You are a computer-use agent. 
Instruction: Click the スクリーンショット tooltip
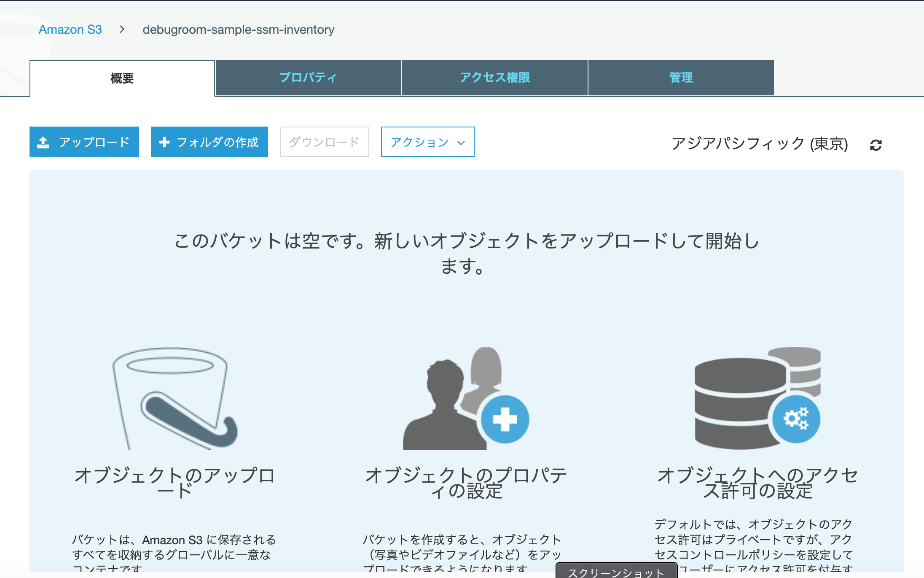[616, 571]
